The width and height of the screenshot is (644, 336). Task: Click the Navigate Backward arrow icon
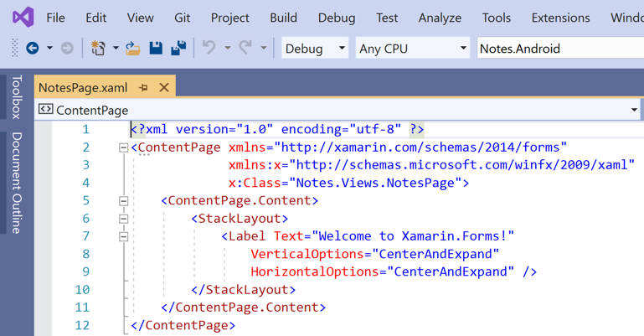[x=32, y=49]
